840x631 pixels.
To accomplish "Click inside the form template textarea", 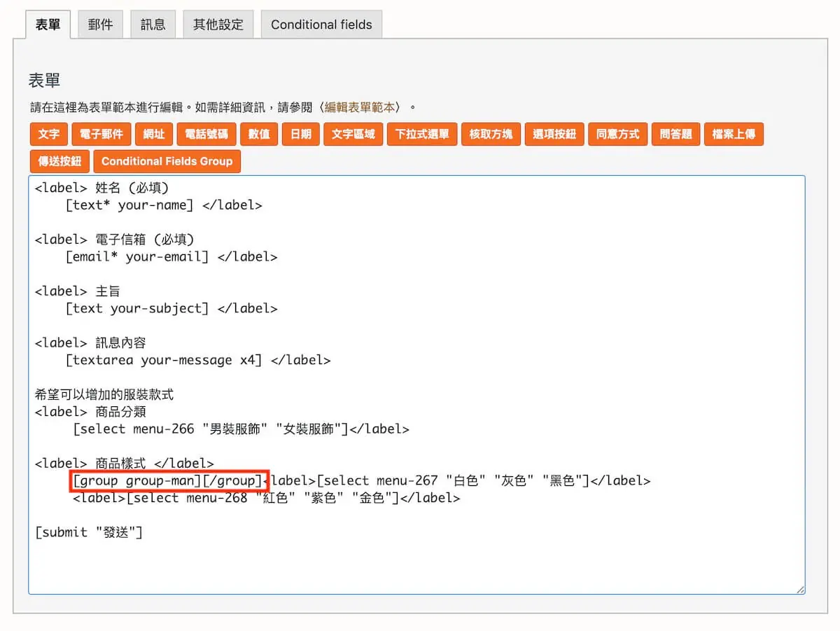I will [x=416, y=384].
